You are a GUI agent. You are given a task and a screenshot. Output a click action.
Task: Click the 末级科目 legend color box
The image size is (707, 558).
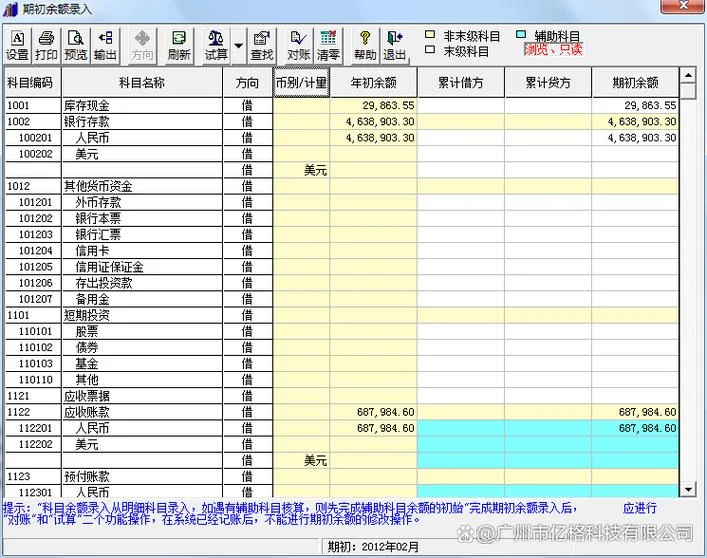[x=431, y=49]
